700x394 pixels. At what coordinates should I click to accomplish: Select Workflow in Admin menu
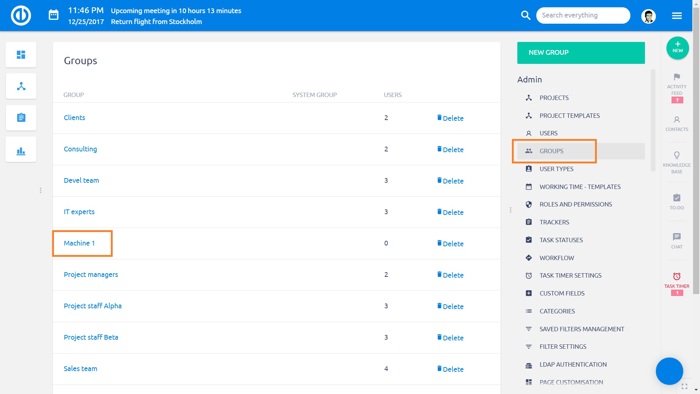coord(557,258)
